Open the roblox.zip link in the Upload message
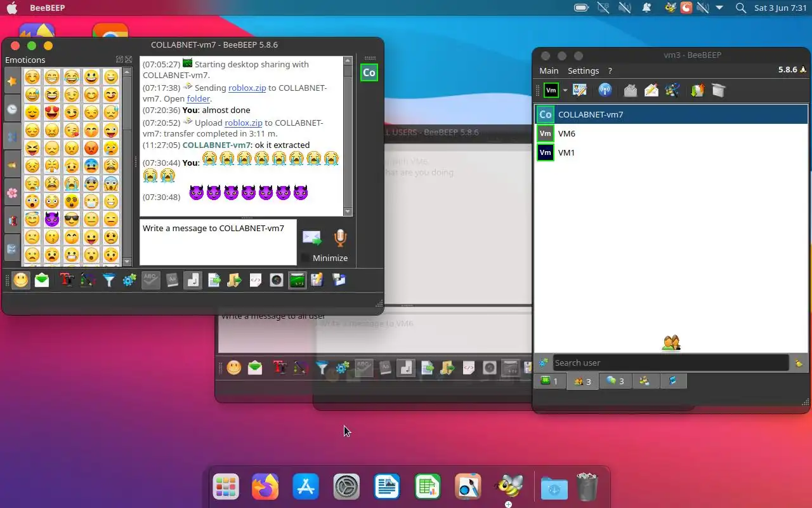 coord(244,123)
